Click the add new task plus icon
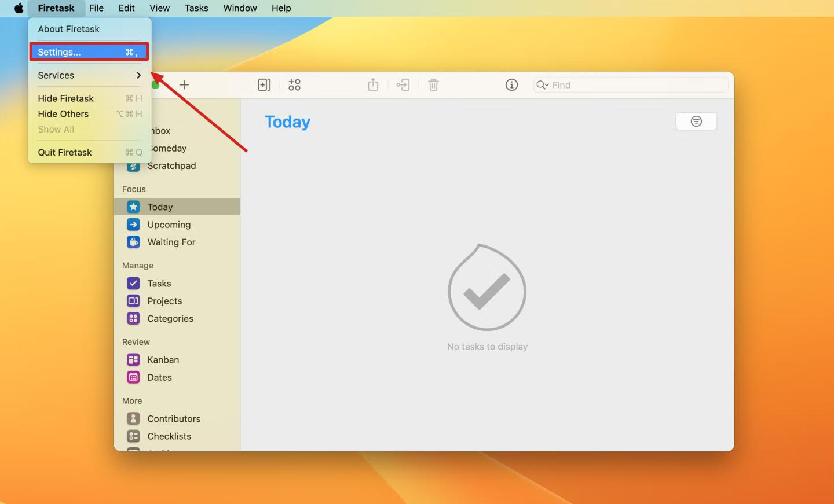 click(x=184, y=85)
